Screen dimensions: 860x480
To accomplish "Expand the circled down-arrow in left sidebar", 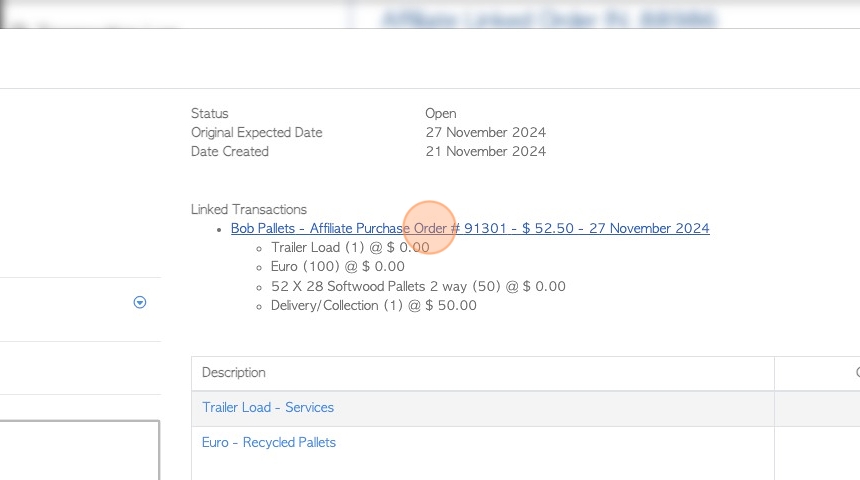I will (x=140, y=302).
